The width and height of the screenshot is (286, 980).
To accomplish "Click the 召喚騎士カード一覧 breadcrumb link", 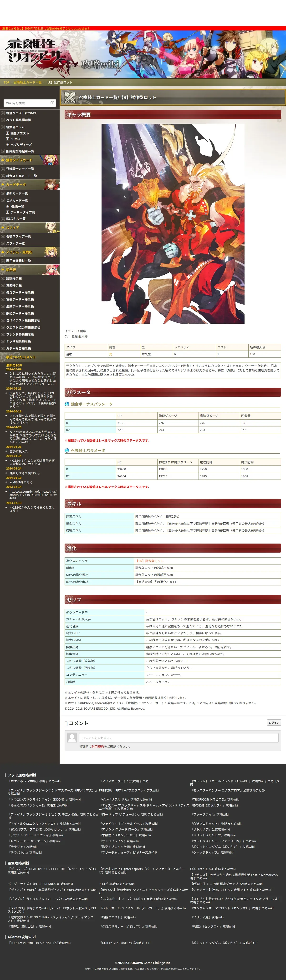I will tap(28, 82).
